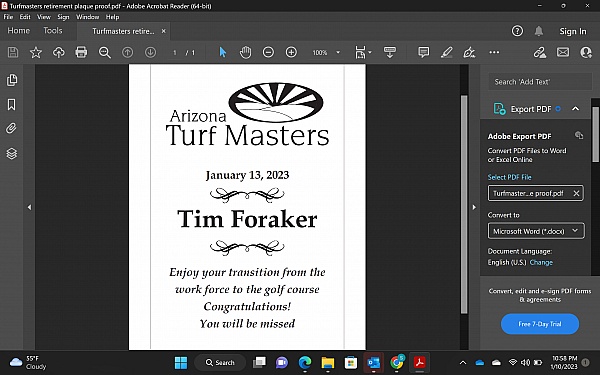This screenshot has height=375, width=600.
Task: Zoom out with minus icon
Action: (x=268, y=52)
